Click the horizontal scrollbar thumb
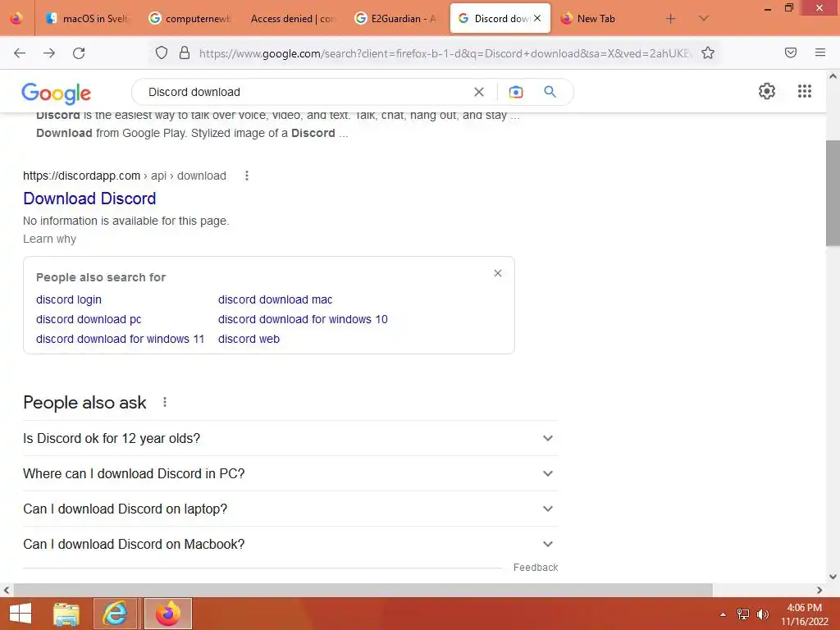The width and height of the screenshot is (840, 630). pyautogui.click(x=363, y=590)
